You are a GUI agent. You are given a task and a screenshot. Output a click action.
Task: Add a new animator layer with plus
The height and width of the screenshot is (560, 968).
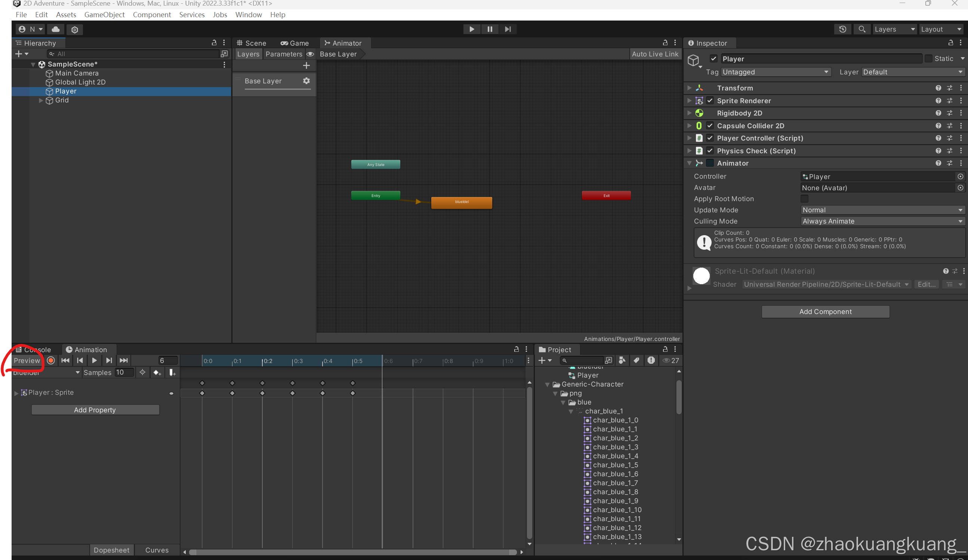point(306,65)
